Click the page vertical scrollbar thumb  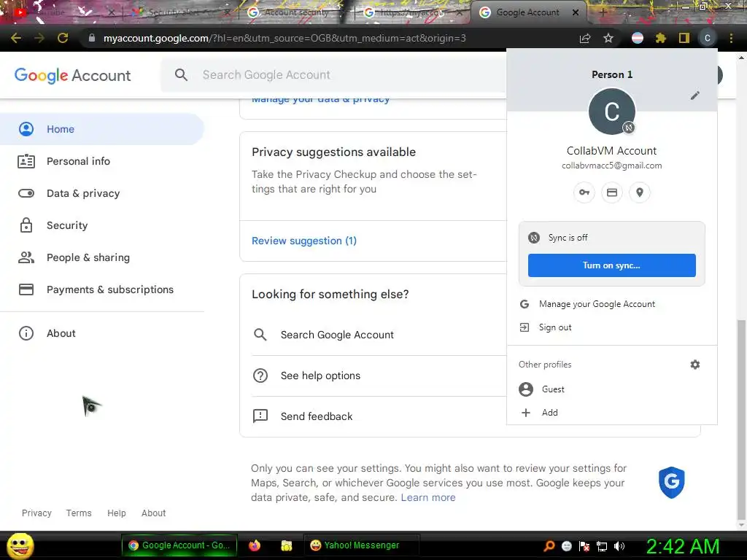click(x=741, y=419)
